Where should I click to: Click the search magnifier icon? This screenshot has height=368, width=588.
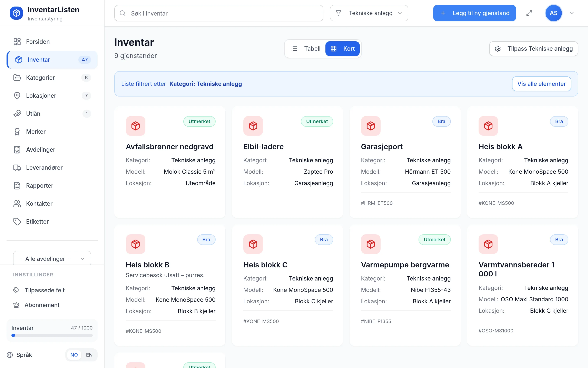coord(123,13)
